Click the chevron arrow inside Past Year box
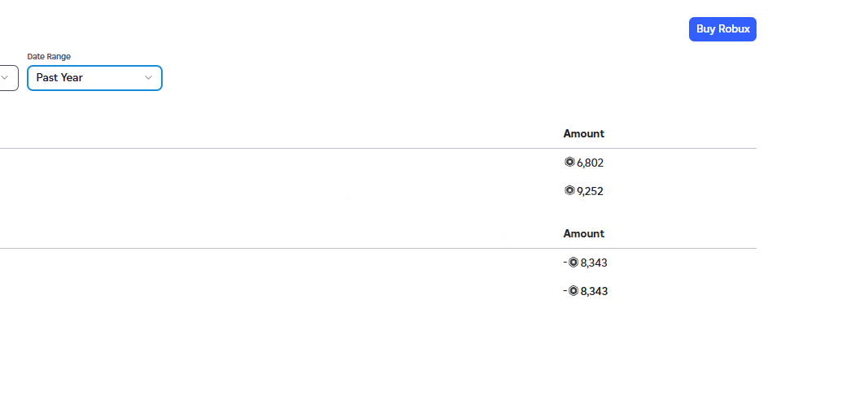The image size is (868, 417). pyautogui.click(x=148, y=78)
